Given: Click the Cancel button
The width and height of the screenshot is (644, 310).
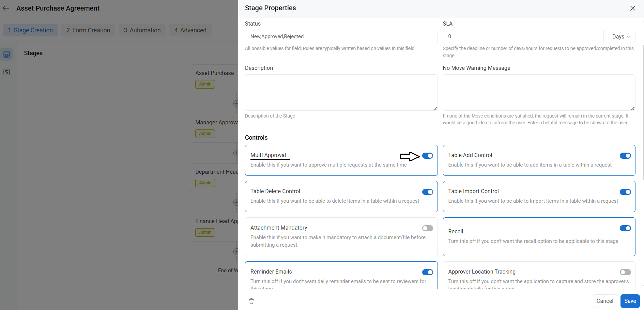Looking at the screenshot, I should [604, 301].
